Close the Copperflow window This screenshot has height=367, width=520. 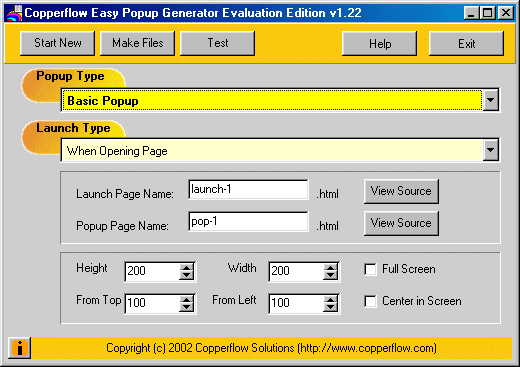506,13
